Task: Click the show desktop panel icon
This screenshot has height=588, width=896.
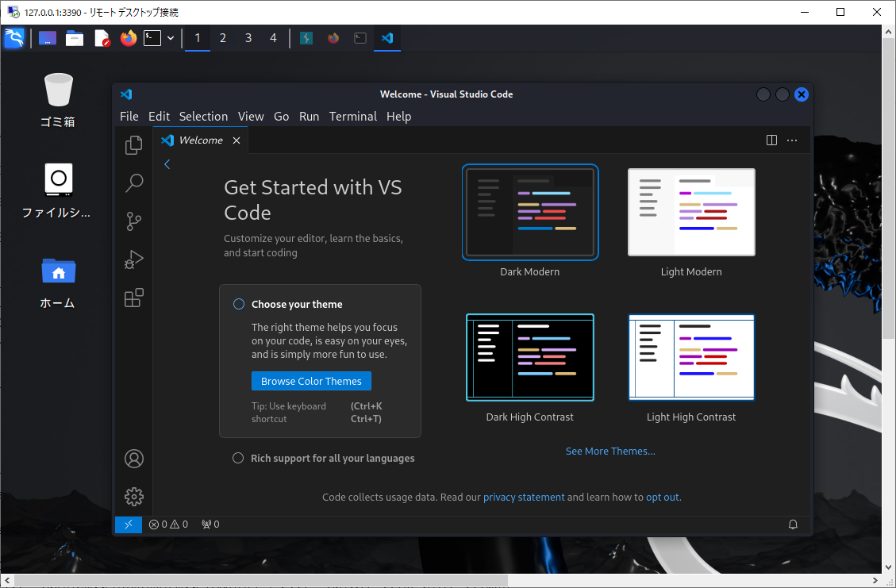Action: (x=48, y=38)
